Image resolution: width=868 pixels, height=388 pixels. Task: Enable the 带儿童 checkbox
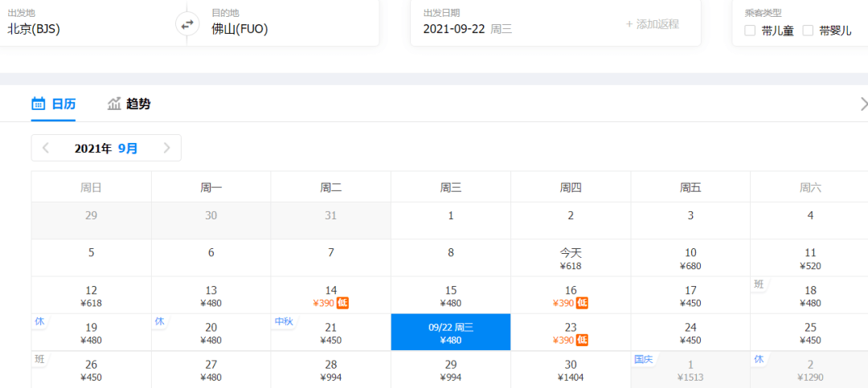click(750, 31)
